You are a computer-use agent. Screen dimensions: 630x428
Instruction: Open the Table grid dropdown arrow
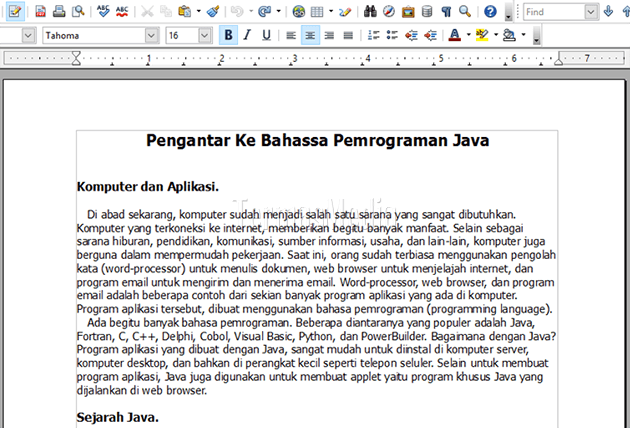tap(331, 12)
